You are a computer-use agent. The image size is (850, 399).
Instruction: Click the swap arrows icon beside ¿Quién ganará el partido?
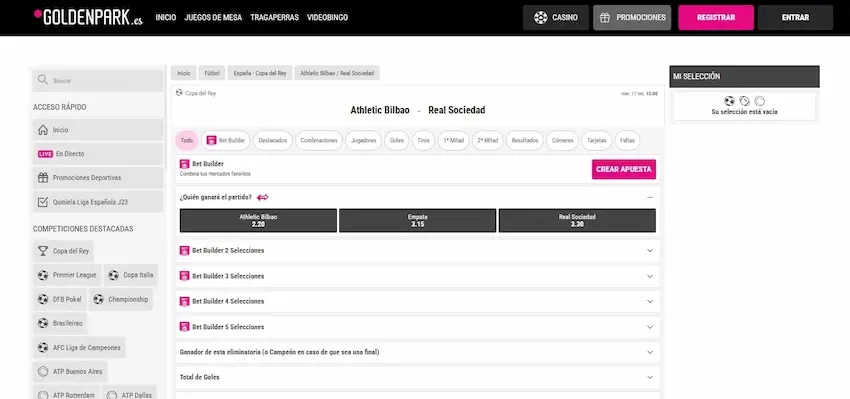pyautogui.click(x=262, y=197)
